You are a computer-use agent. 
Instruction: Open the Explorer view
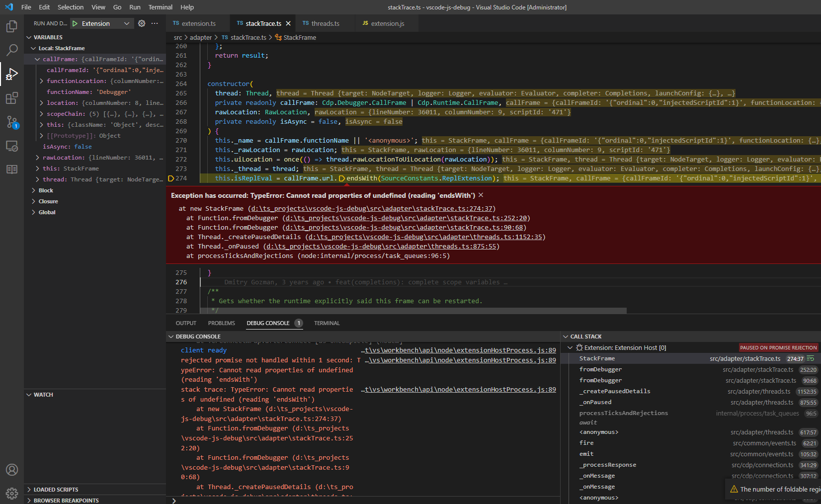click(x=11, y=26)
